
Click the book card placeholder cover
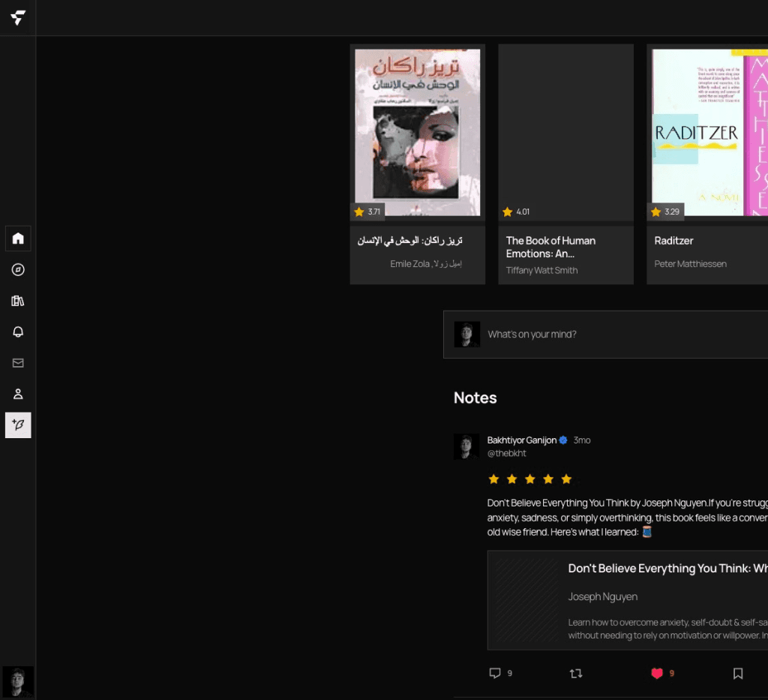point(527,600)
